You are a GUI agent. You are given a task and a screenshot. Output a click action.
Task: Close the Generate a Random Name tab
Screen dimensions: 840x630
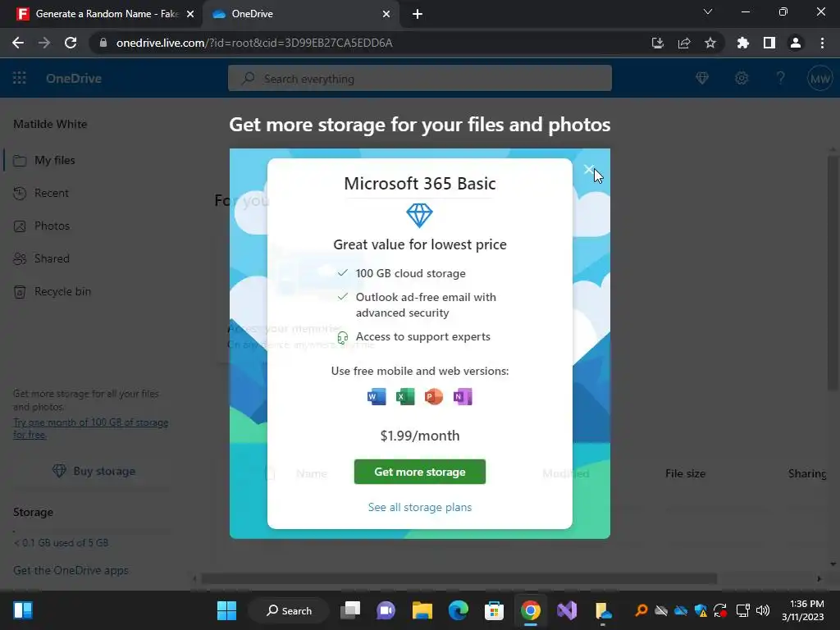(x=190, y=14)
